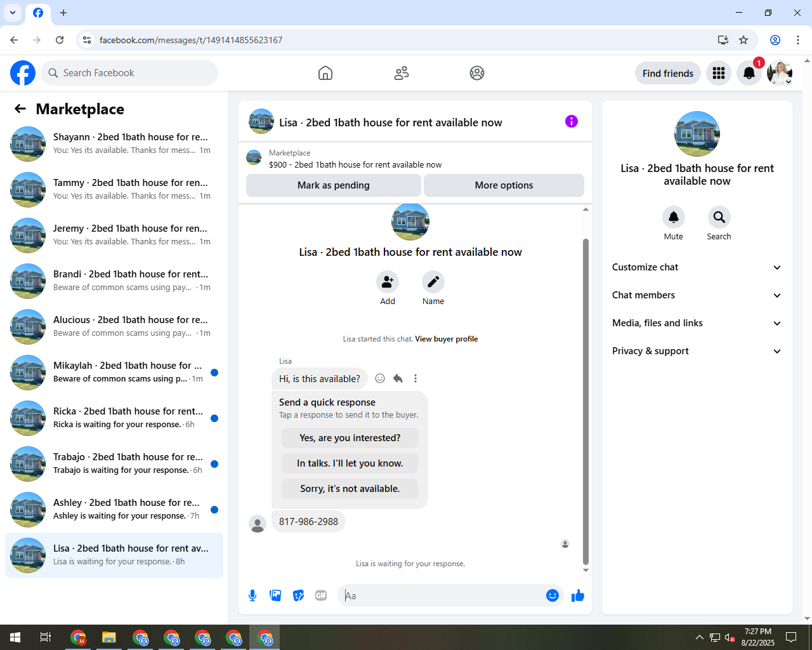Send quick response "In talks. I'll let you know."
This screenshot has width=812, height=650.
coord(350,463)
